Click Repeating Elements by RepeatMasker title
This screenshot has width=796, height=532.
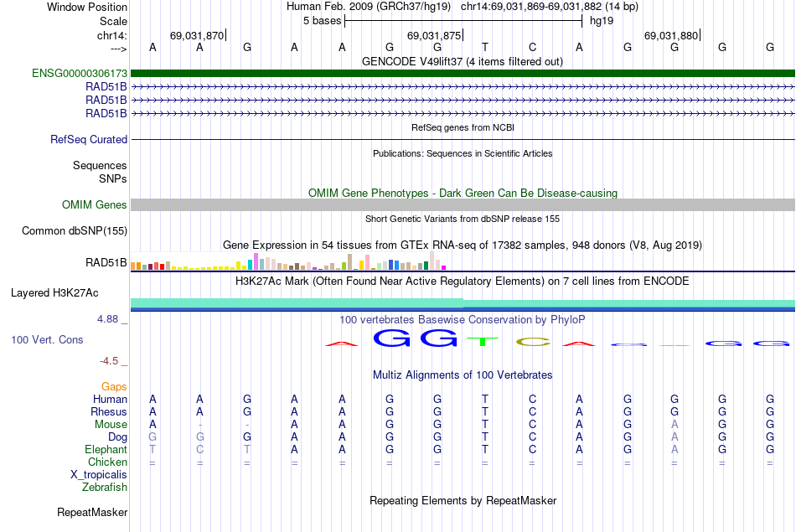463,500
